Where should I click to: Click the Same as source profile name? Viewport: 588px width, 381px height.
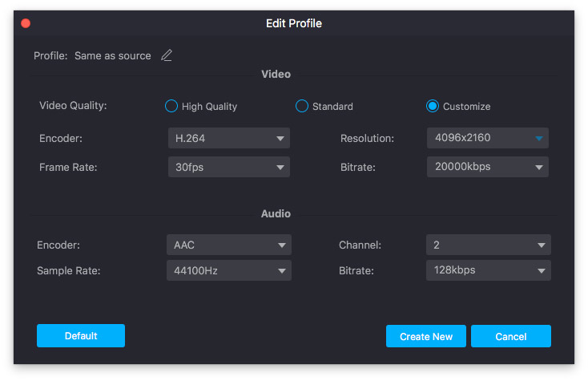(x=112, y=56)
